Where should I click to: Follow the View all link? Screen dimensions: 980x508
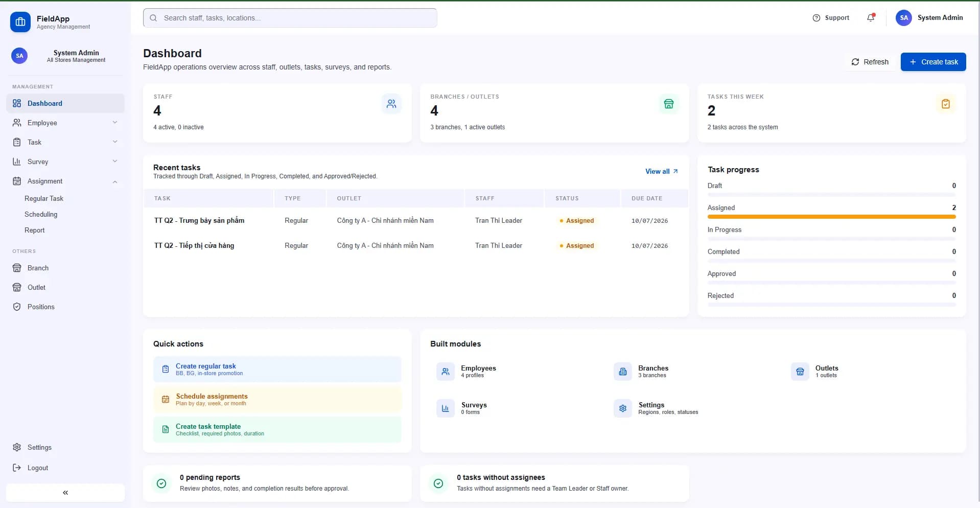coord(662,171)
